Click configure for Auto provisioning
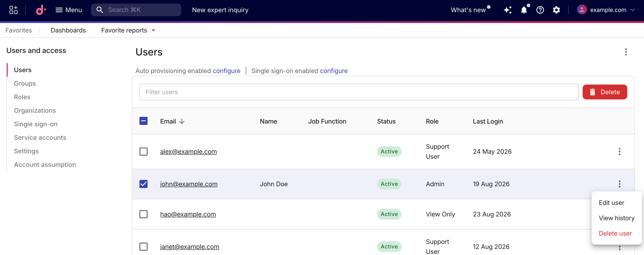This screenshot has width=644, height=255. 227,71
